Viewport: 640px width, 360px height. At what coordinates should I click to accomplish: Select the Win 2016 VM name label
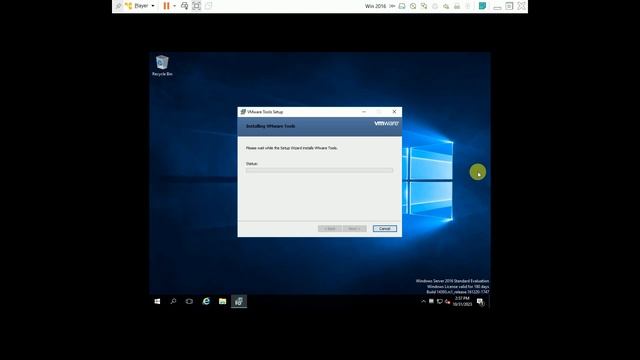tap(375, 6)
